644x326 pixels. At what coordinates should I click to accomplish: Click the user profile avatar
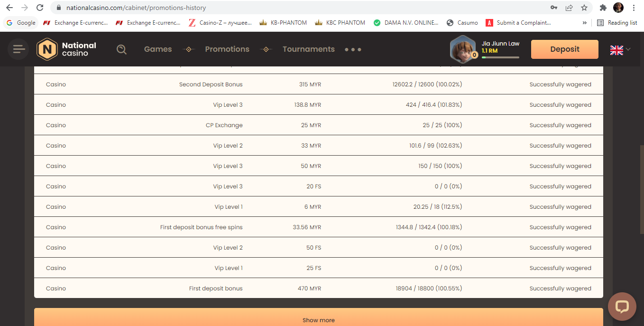click(x=462, y=49)
